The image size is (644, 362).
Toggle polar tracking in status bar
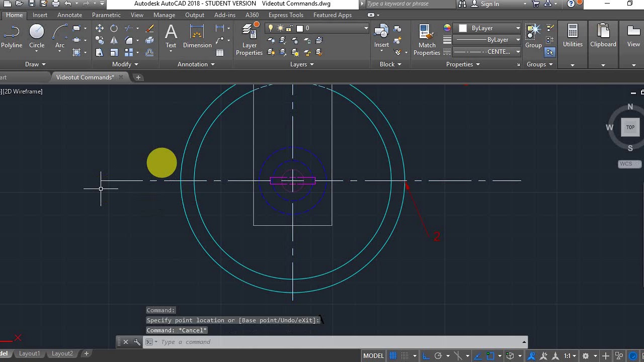tap(438, 355)
